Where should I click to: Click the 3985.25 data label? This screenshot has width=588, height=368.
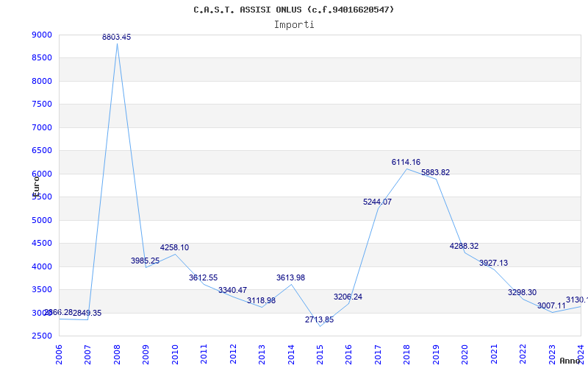pyautogui.click(x=145, y=261)
